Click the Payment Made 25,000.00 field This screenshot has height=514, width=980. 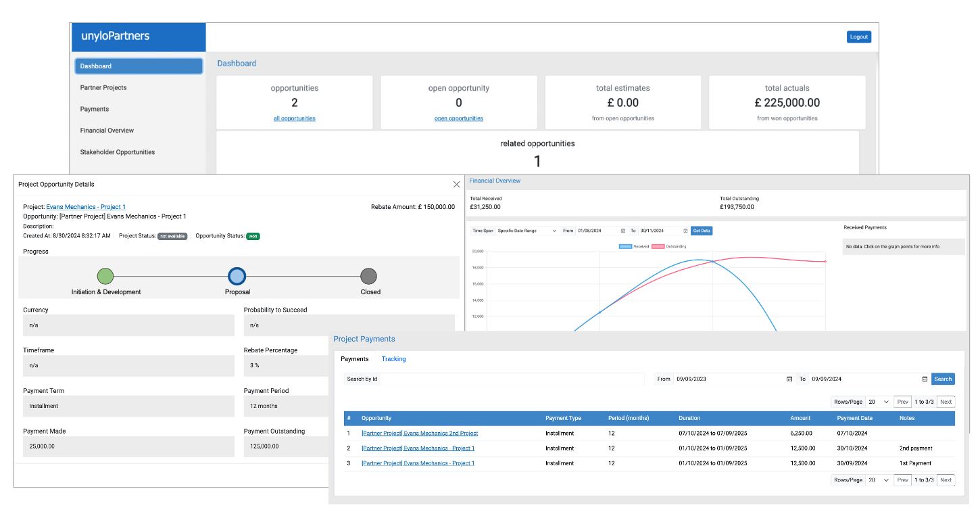128,446
